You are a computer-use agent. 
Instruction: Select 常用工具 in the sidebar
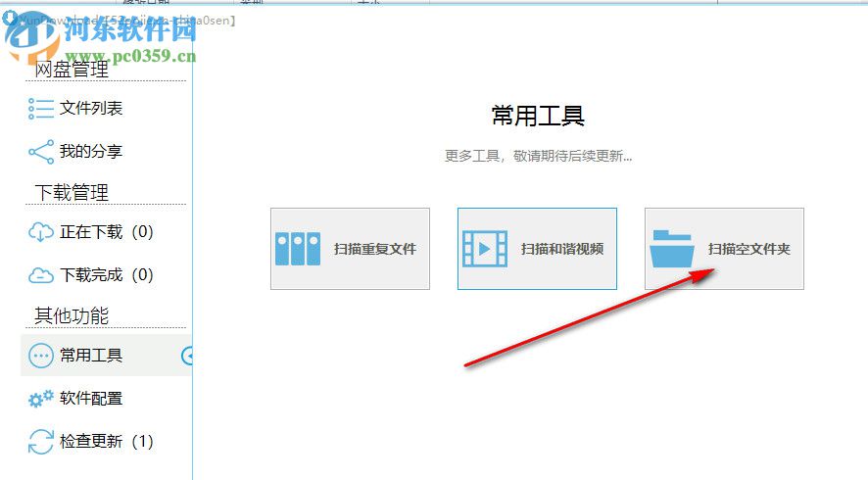pos(91,355)
